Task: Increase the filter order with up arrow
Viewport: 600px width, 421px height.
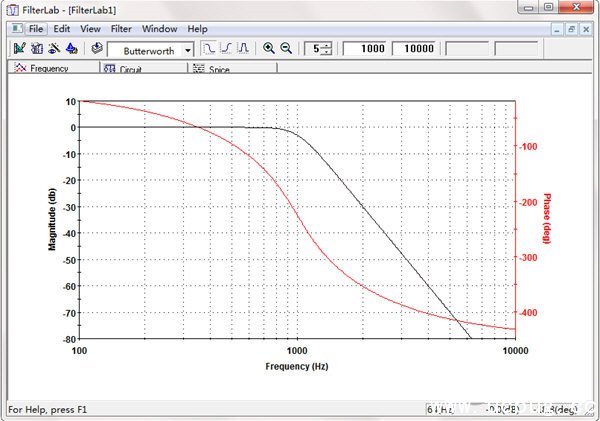Action: coord(326,45)
